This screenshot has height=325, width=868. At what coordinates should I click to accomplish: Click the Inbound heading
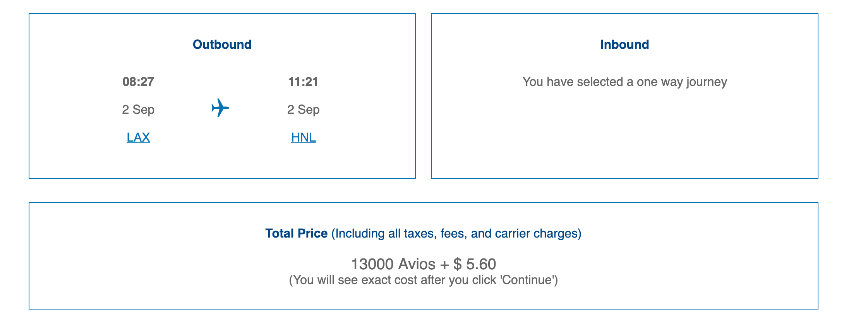pos(624,44)
